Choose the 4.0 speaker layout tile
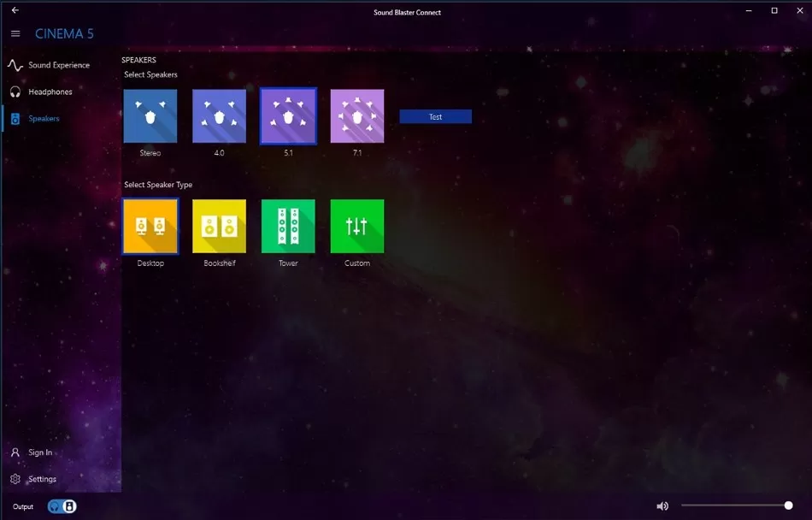Viewport: 812px width, 520px height. click(219, 116)
